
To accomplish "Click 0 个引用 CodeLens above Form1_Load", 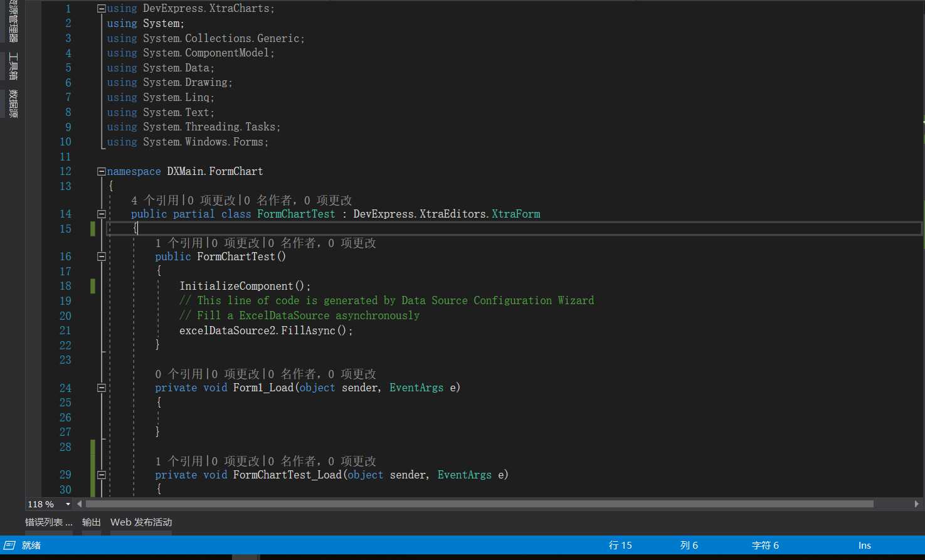I will pyautogui.click(x=179, y=374).
